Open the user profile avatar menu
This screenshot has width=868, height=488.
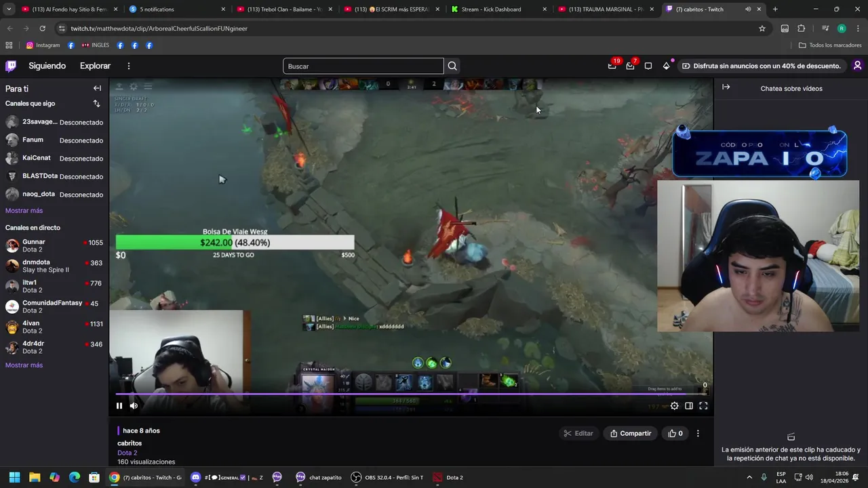pyautogui.click(x=857, y=66)
